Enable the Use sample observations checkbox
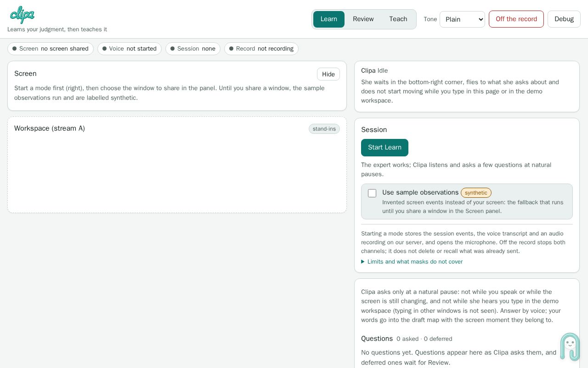 click(372, 193)
